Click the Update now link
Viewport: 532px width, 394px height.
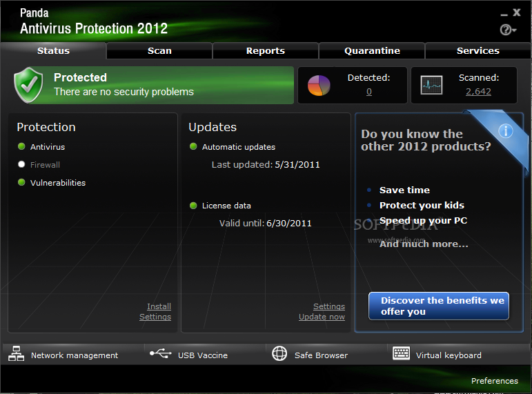322,317
